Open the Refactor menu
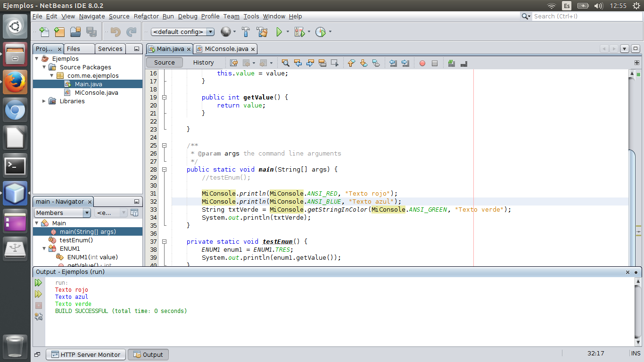This screenshot has height=362, width=644. coord(147,16)
